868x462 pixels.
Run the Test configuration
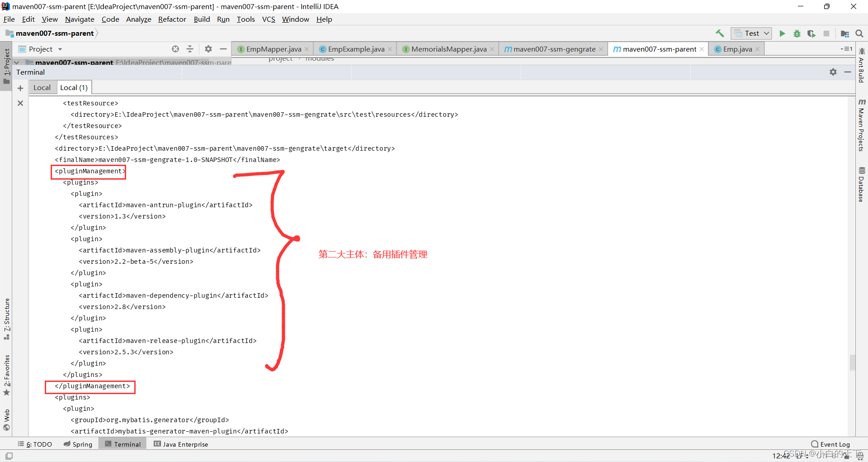[x=782, y=33]
